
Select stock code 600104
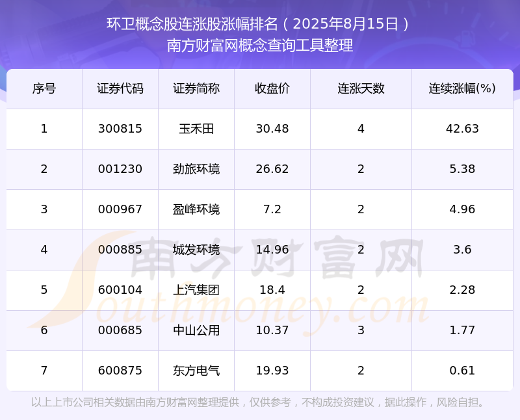[120, 290]
